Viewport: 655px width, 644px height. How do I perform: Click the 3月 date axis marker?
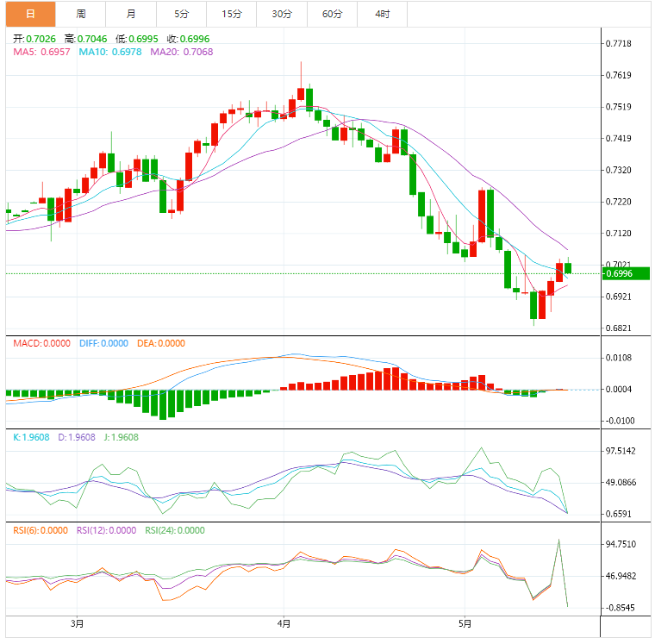(77, 624)
